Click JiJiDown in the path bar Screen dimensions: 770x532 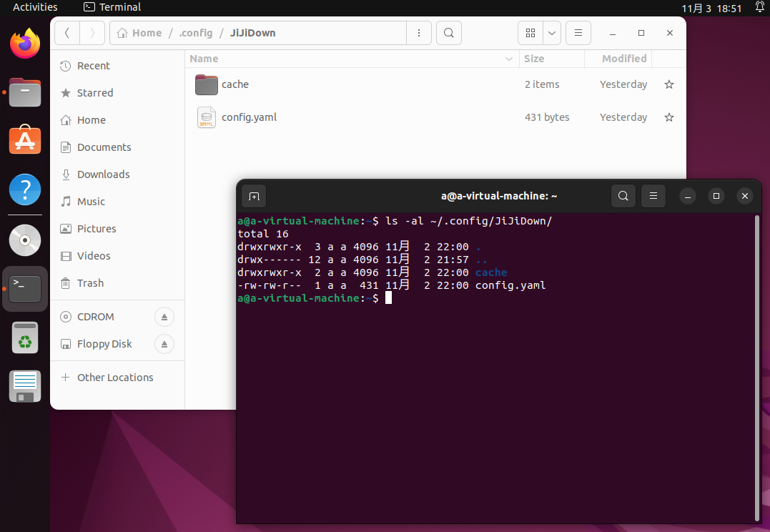pyautogui.click(x=253, y=33)
